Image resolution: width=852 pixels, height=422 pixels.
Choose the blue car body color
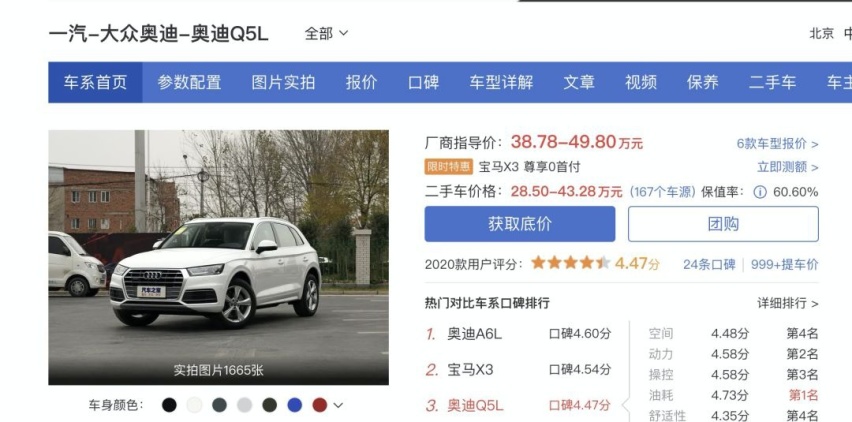pos(295,405)
